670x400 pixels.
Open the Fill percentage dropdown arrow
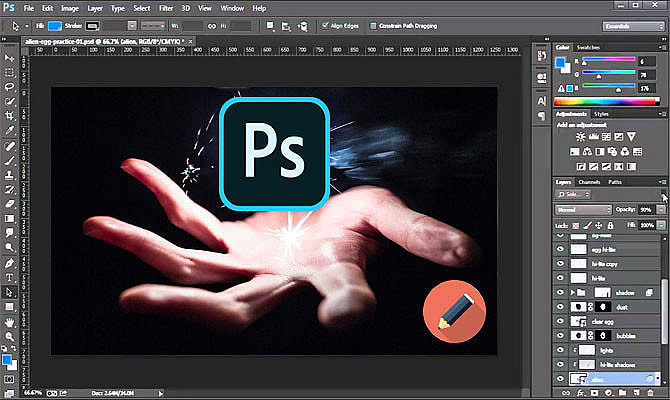pyautogui.click(x=661, y=225)
